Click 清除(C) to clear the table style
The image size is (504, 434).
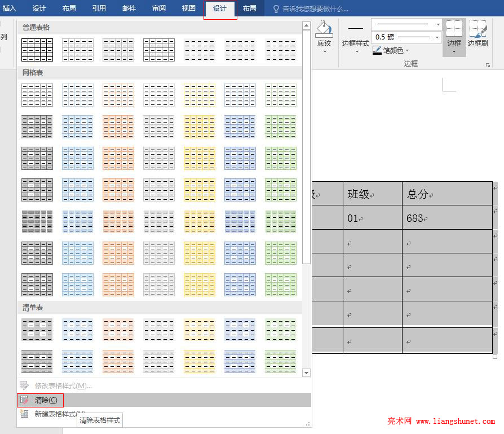point(45,399)
